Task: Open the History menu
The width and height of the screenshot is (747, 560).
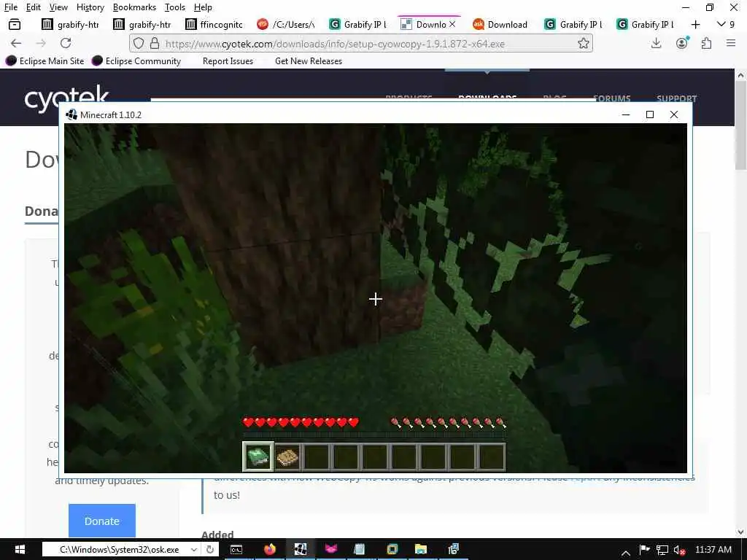Action: 90,7
